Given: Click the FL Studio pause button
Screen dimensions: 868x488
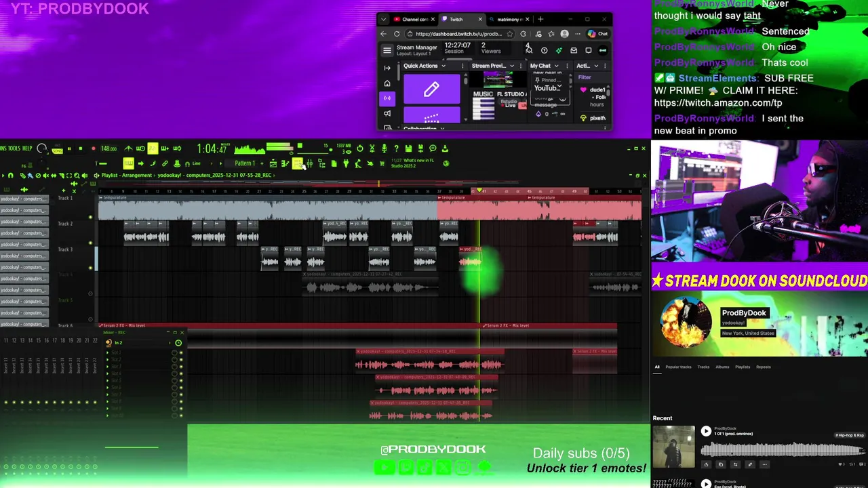Looking at the screenshot, I should [x=69, y=148].
